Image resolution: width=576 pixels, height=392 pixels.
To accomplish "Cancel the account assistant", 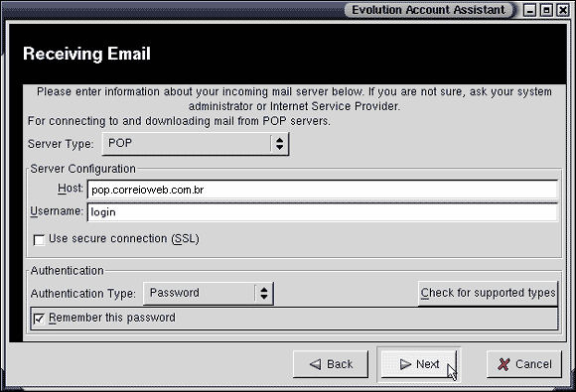I will click(x=524, y=364).
